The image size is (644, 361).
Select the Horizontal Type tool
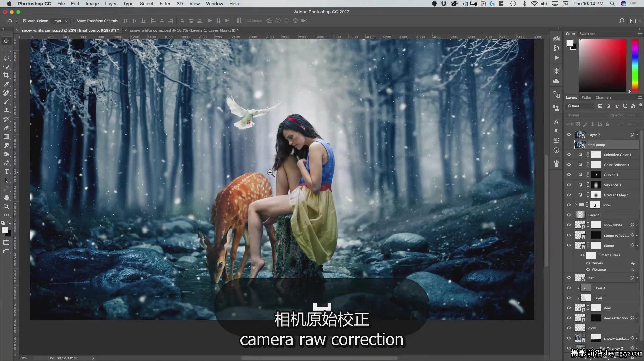tap(6, 171)
